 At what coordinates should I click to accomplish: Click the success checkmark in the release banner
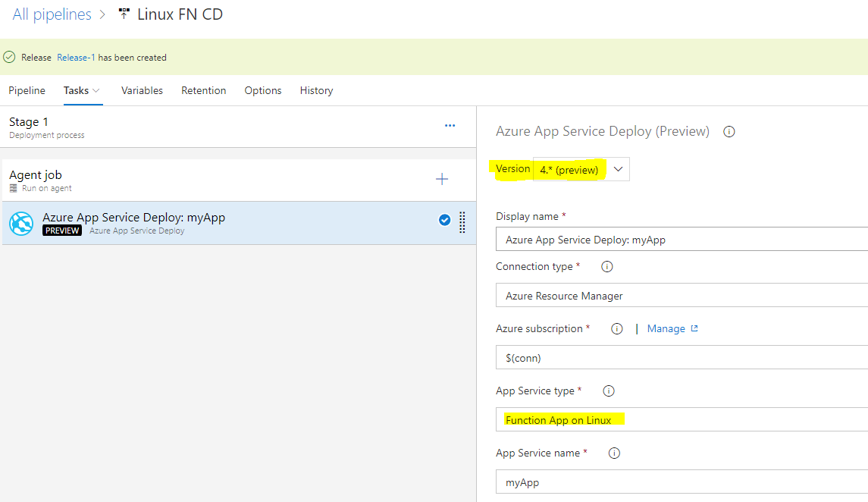9,57
